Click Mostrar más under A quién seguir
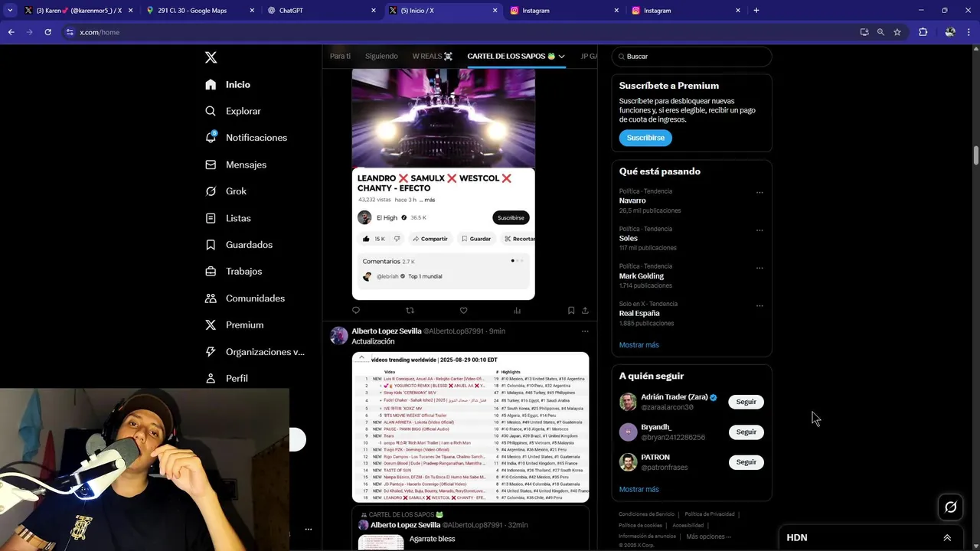980x551 pixels. [639, 489]
